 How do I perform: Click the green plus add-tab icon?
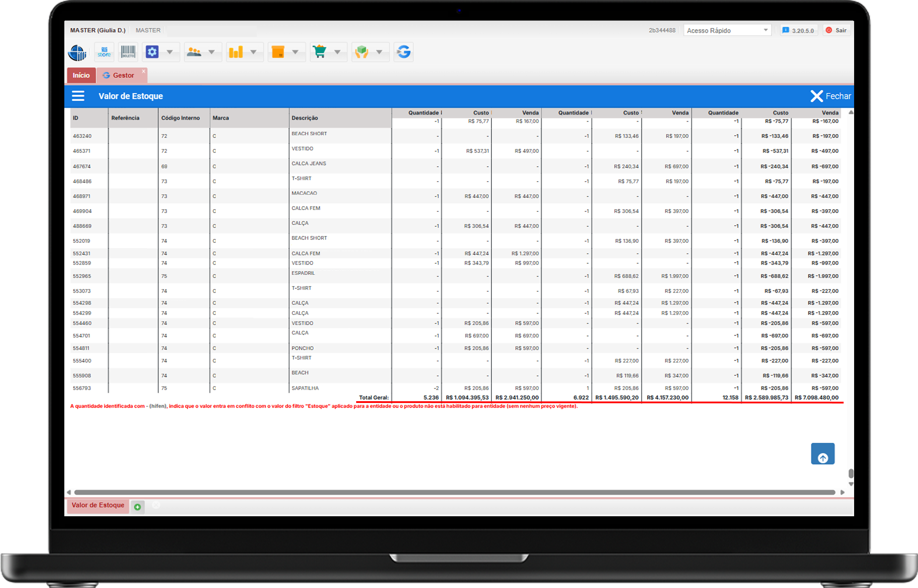137,507
